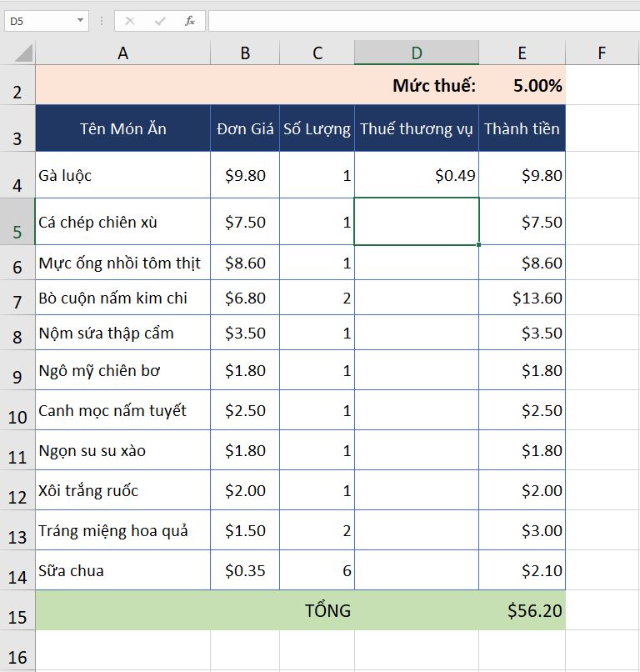This screenshot has height=672, width=640.
Task: Click the 'Tráng miệng hoa quả' cell
Action: click(x=123, y=530)
